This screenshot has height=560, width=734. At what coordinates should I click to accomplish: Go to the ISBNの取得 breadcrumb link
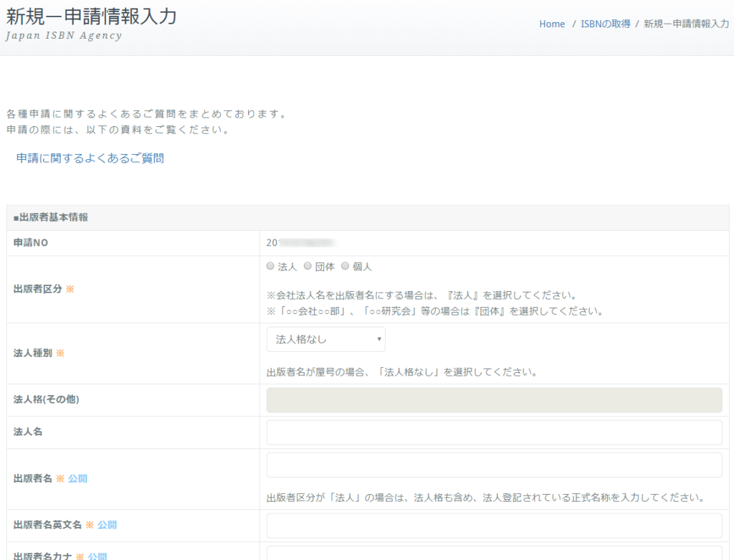click(605, 24)
